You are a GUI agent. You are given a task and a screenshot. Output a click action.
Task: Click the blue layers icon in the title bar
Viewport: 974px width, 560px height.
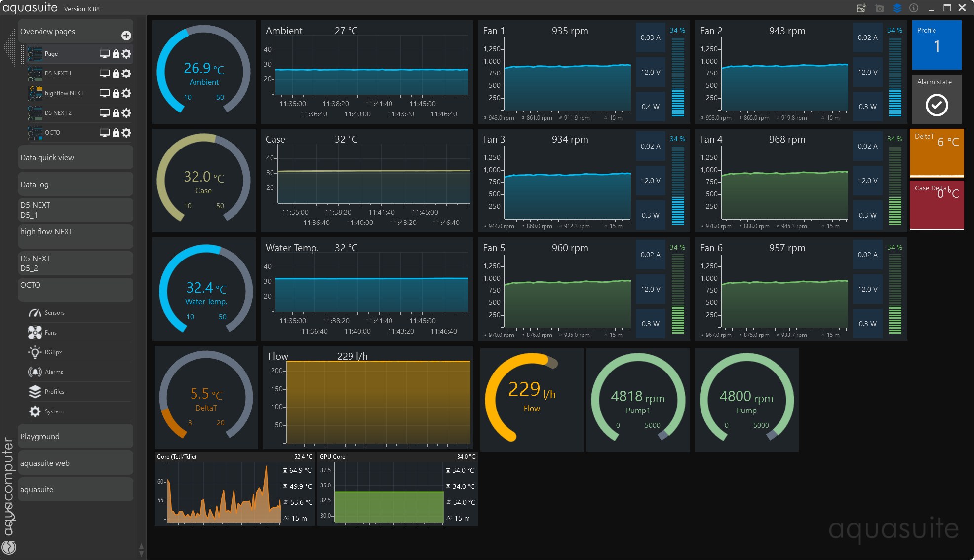(897, 8)
